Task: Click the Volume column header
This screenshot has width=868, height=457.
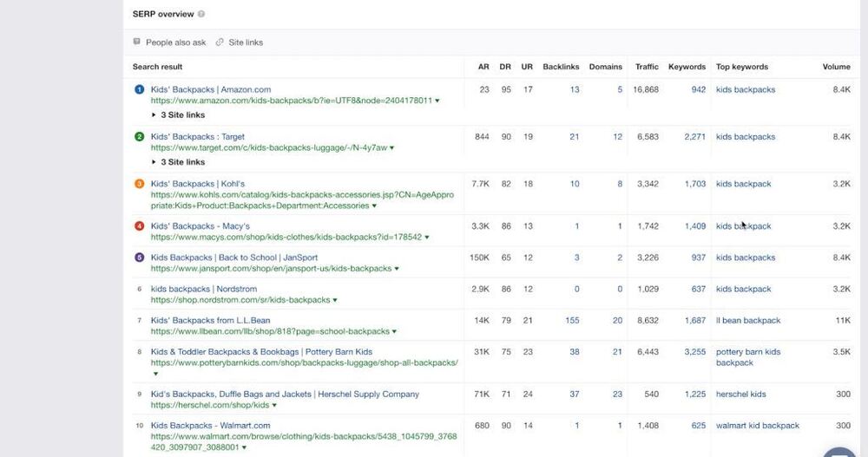Action: (836, 67)
